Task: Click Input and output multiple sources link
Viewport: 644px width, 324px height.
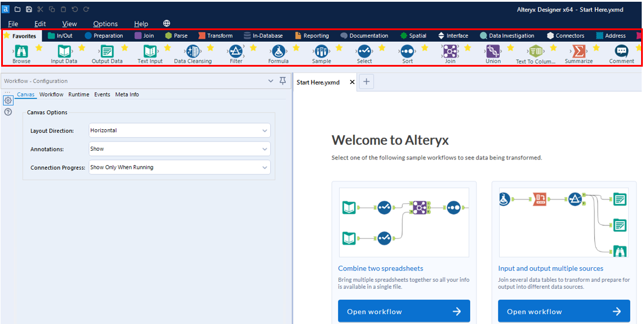Action: click(x=551, y=268)
